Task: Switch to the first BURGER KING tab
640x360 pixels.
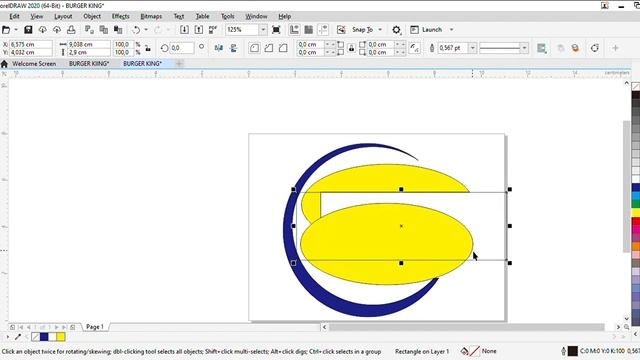Action: pos(89,64)
